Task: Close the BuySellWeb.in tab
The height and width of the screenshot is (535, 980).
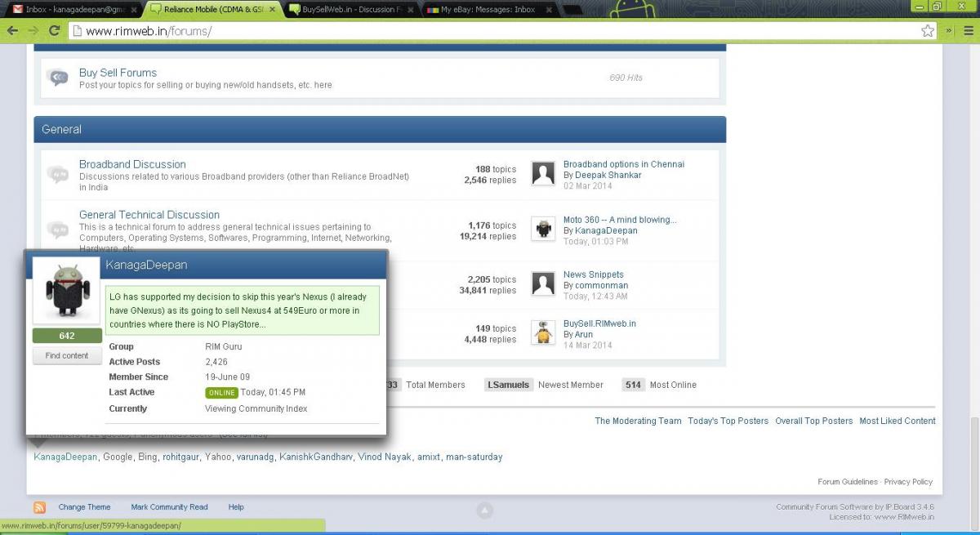Action: [x=412, y=10]
